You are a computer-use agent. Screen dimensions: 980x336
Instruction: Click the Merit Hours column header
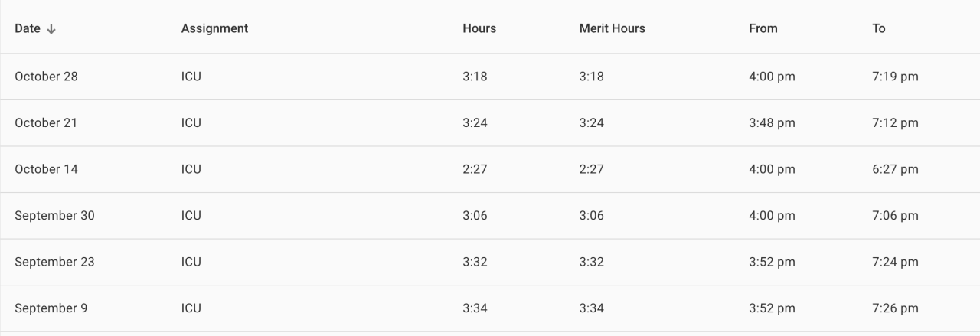tap(612, 28)
